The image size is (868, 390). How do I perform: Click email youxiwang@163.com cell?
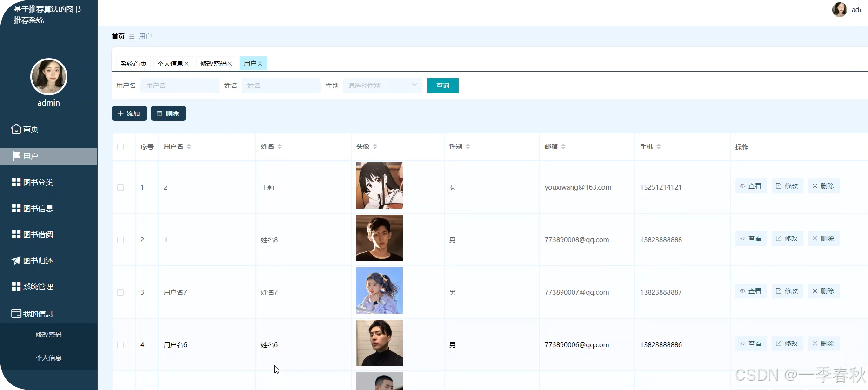[x=578, y=187]
